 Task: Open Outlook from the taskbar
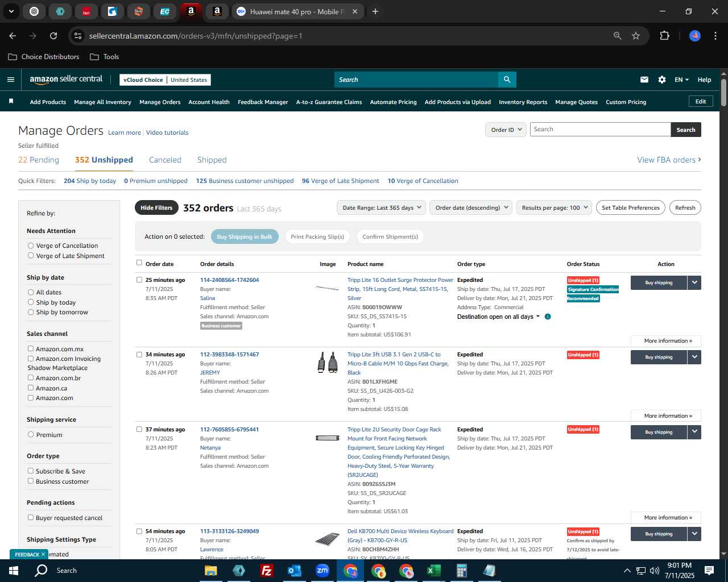tap(294, 571)
